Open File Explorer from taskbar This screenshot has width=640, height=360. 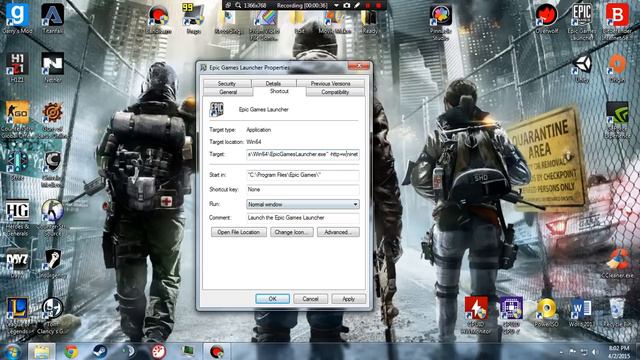tap(42, 351)
